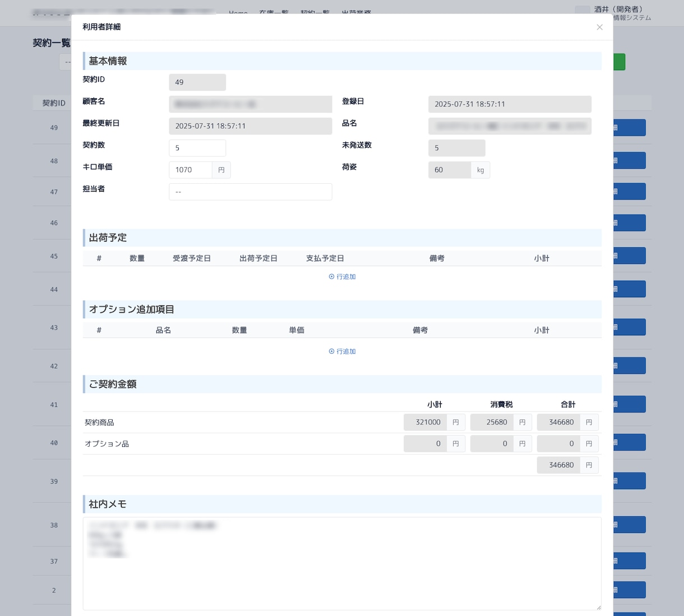Click the オプション品 合計 field

(558, 443)
